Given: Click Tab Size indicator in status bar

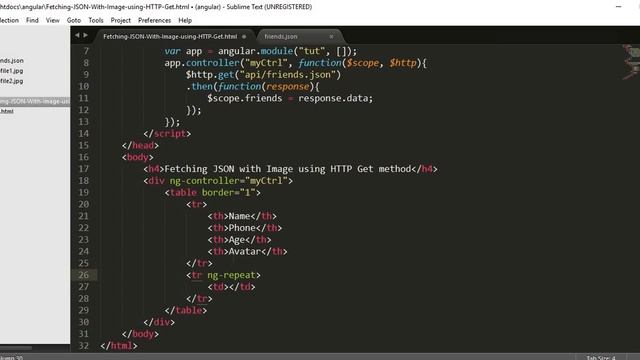Looking at the screenshot, I should 600,358.
